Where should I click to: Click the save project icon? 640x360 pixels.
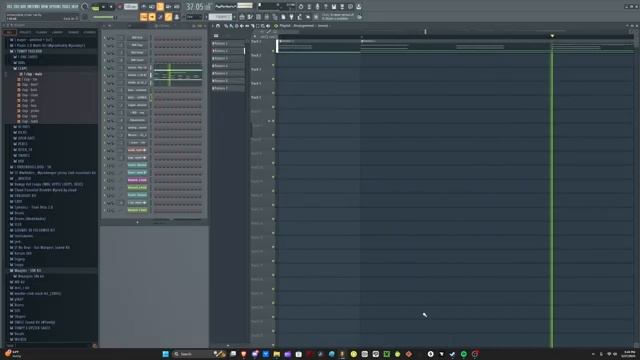pyautogui.click(x=334, y=7)
